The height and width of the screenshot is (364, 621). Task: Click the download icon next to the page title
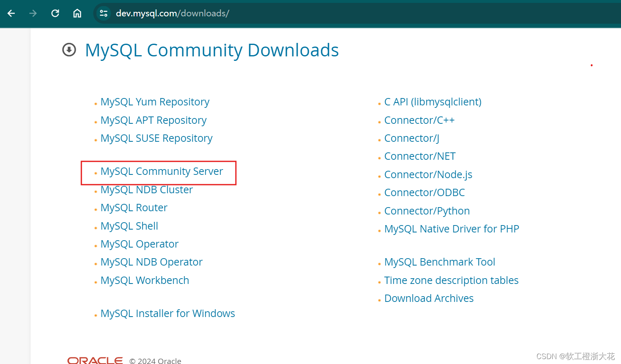(x=69, y=50)
